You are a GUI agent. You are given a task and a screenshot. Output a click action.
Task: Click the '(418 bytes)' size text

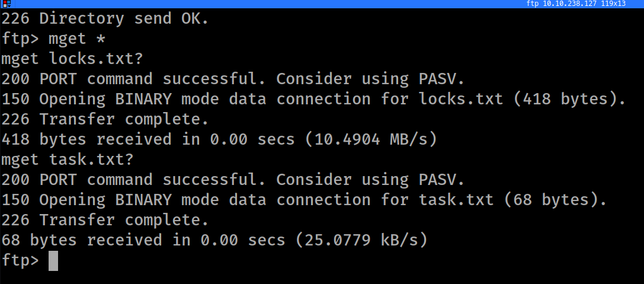pyautogui.click(x=569, y=99)
